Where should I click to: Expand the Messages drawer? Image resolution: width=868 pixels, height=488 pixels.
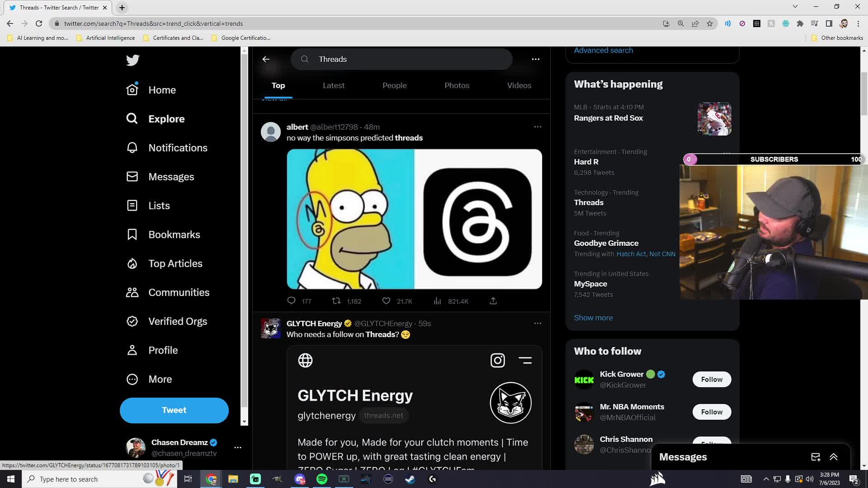click(834, 457)
